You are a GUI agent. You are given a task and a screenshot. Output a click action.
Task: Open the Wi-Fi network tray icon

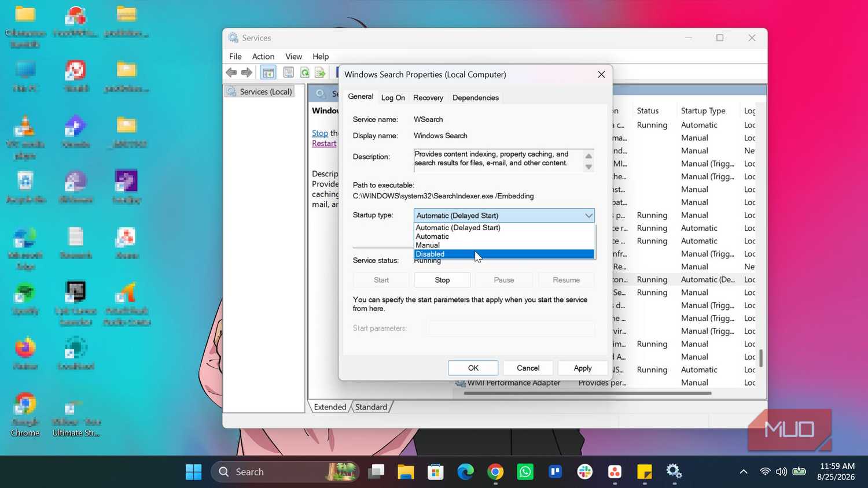[x=765, y=472]
